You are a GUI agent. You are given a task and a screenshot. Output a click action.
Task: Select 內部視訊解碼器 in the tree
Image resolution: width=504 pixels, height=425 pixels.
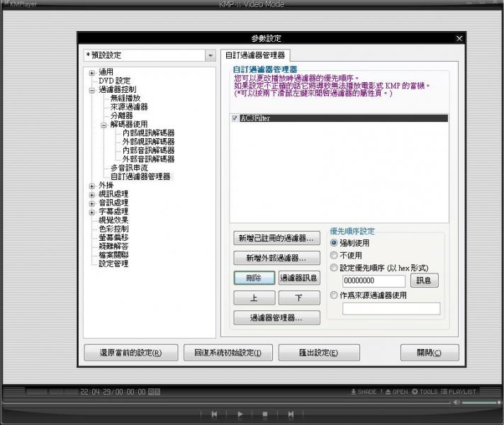148,132
